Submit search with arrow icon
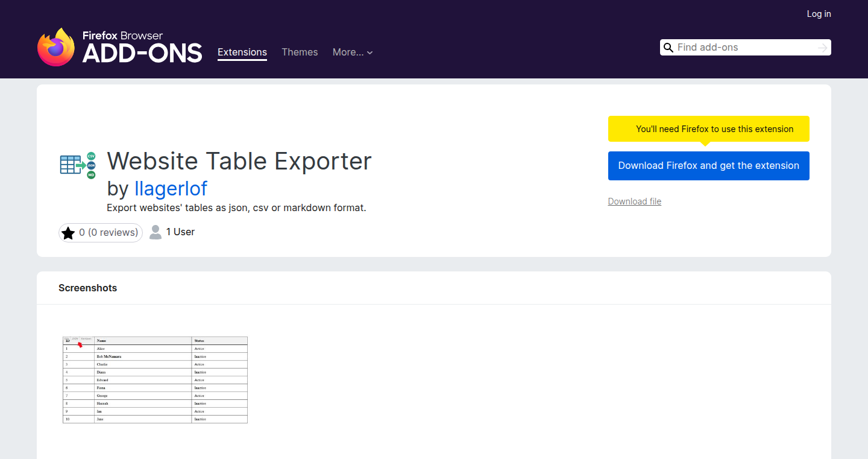This screenshot has height=459, width=868. [823, 48]
